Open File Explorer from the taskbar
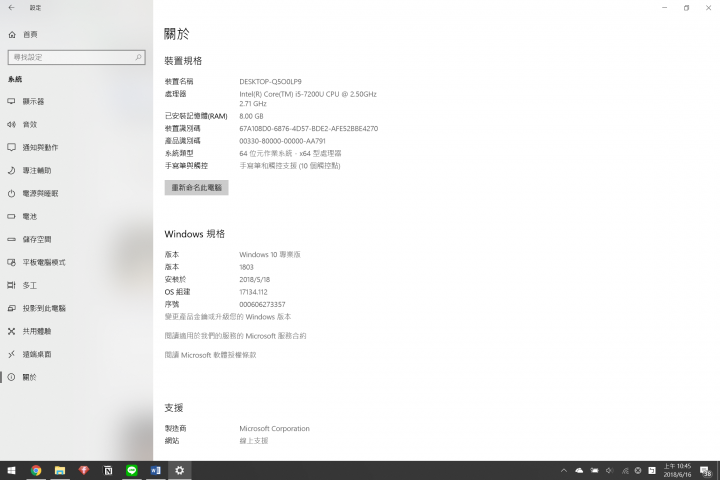This screenshot has width=720, height=480. click(60, 470)
